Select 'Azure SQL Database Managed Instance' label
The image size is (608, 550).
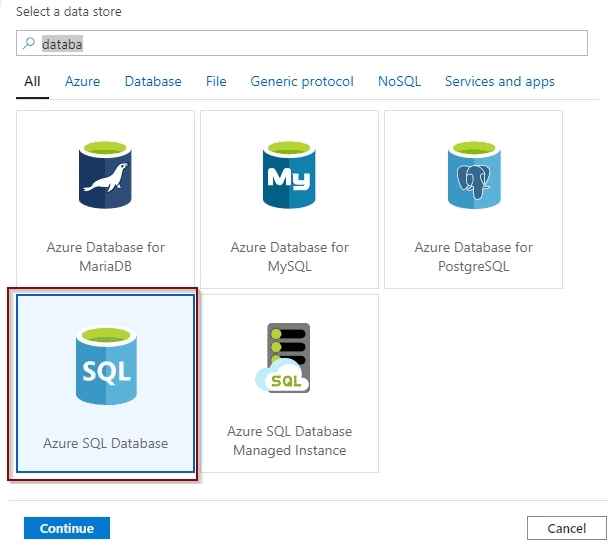coord(289,441)
